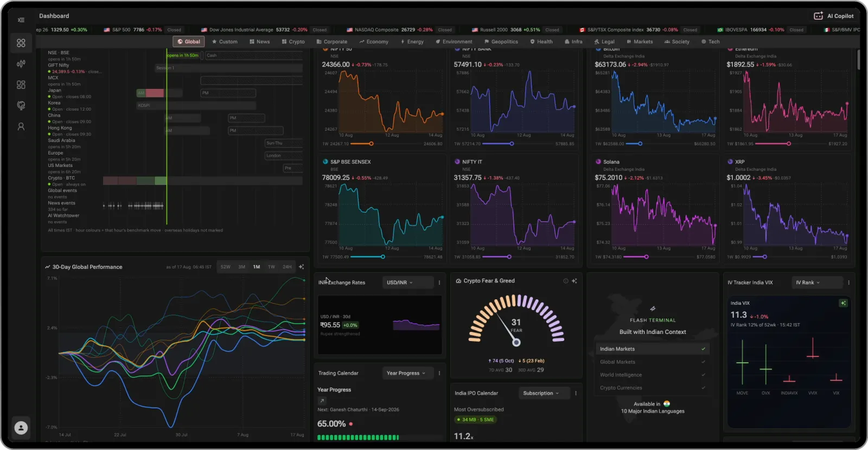868x450 pixels.
Task: Click the Dow Jones Industrial Average ticker
Action: click(264, 30)
